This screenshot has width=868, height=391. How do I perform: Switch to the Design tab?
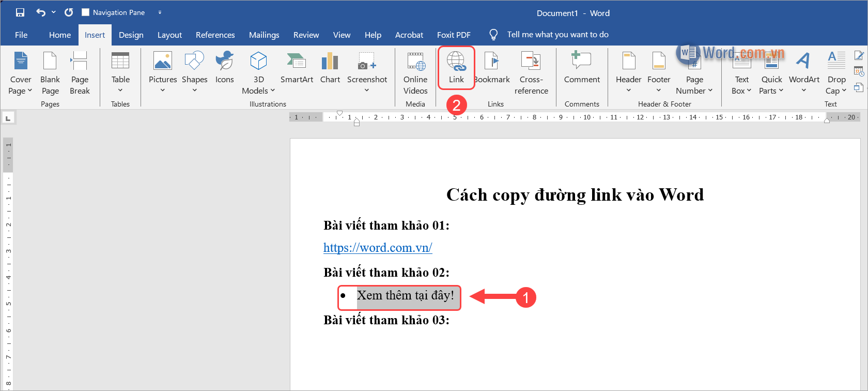pyautogui.click(x=131, y=35)
